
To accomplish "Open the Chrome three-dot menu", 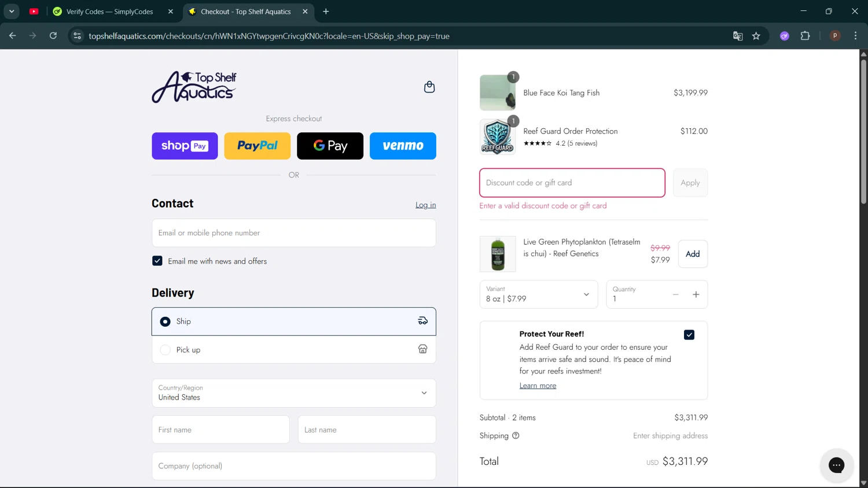I will (x=855, y=36).
